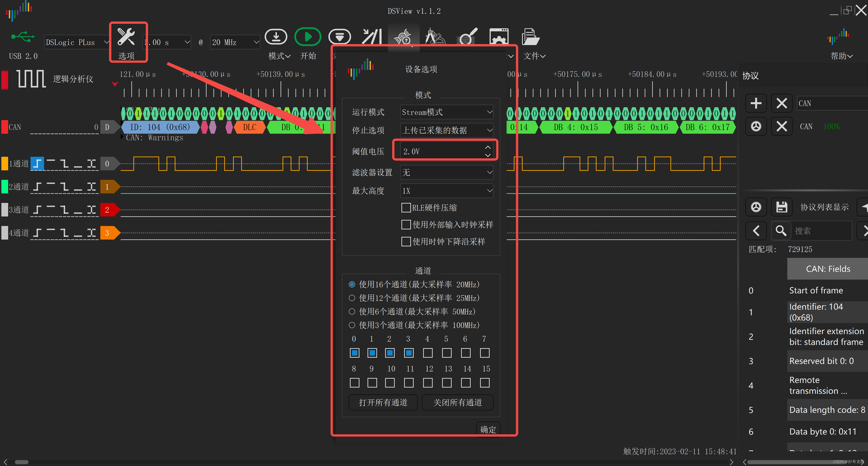Open the instant-stop funnel icon on toolbar

click(x=340, y=36)
